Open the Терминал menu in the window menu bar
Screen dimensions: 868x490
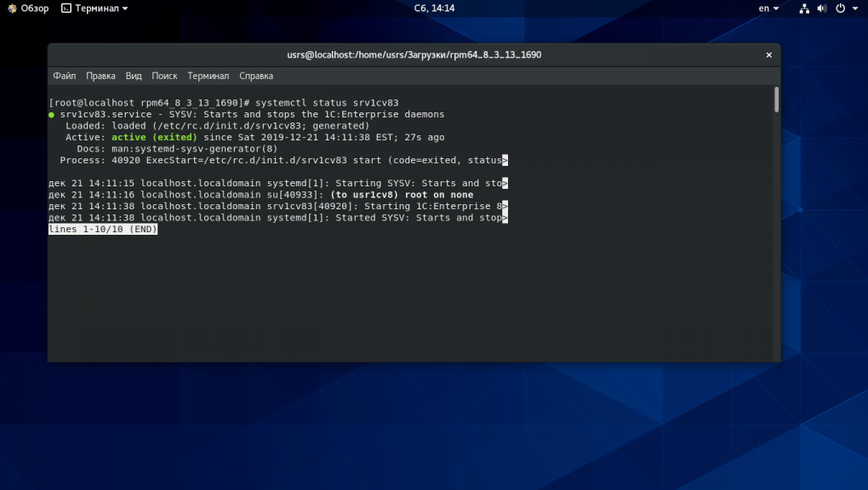pyautogui.click(x=208, y=76)
